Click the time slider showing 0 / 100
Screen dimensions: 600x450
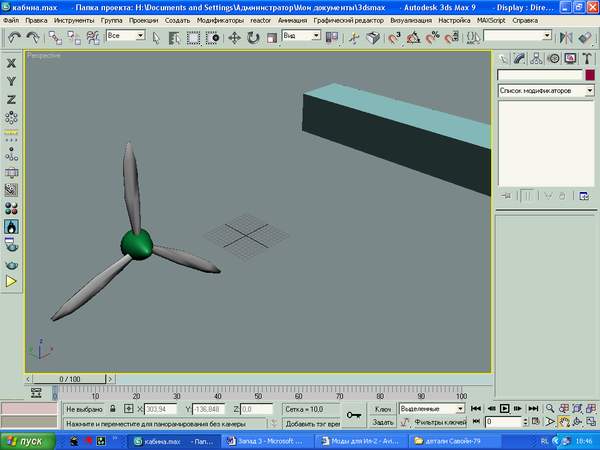pos(69,379)
